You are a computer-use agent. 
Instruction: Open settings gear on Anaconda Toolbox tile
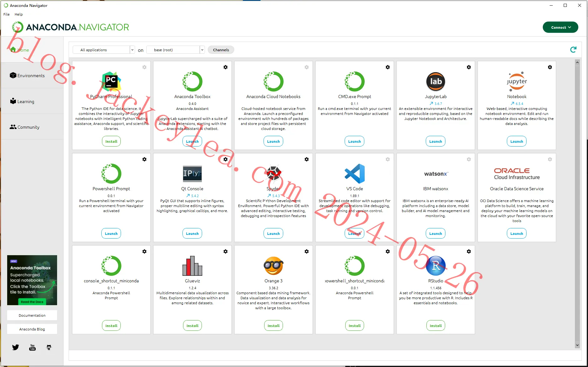click(x=226, y=67)
